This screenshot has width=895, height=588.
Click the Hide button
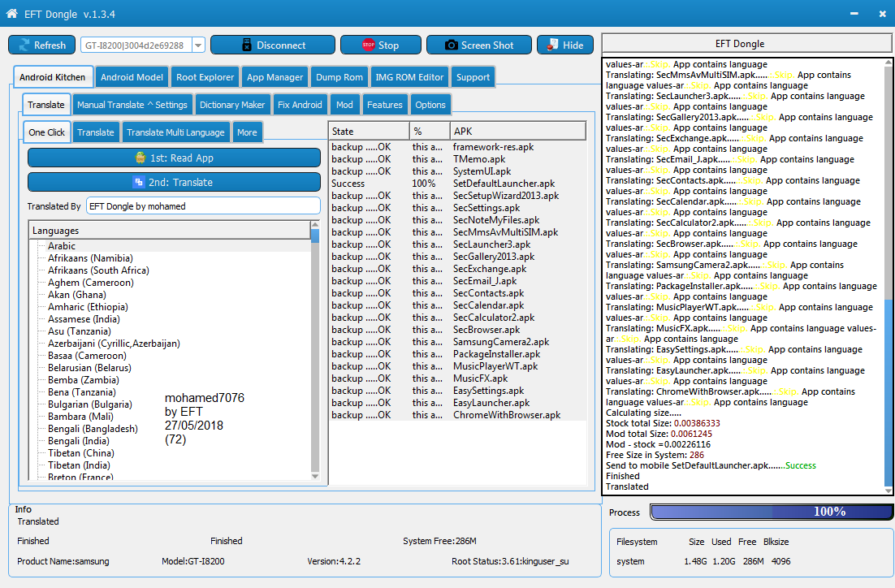pos(565,45)
